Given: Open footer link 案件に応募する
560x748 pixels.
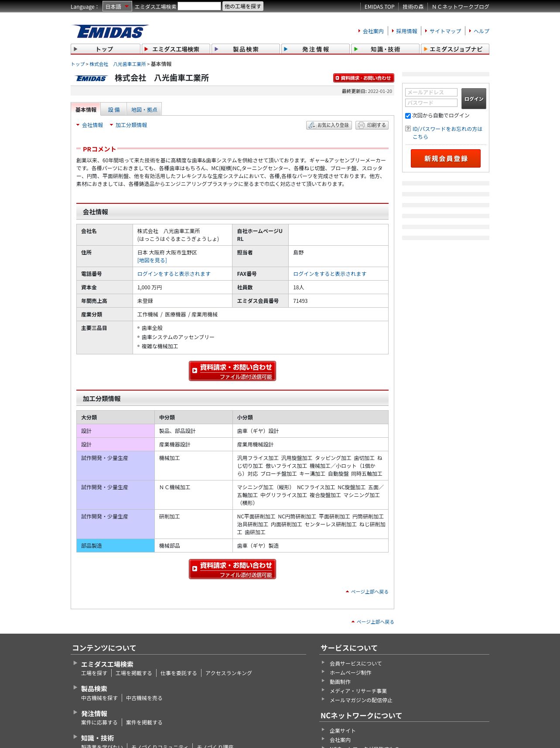Looking at the screenshot, I should (99, 723).
